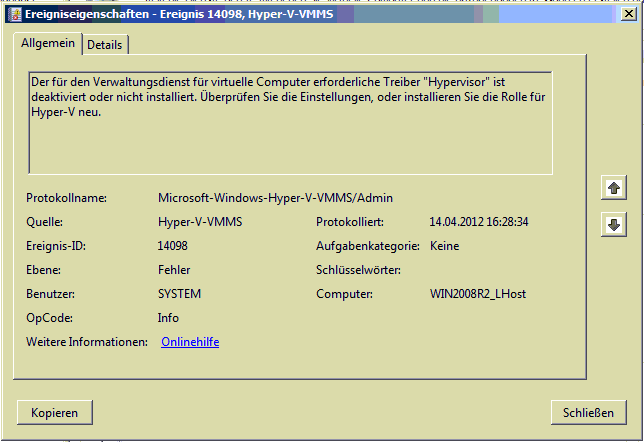Select the Allgemein tab

[x=48, y=43]
